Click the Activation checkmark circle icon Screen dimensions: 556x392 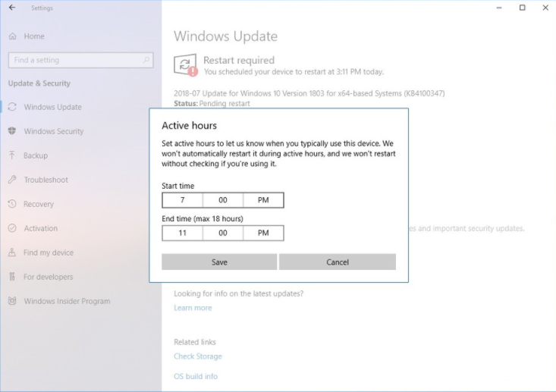coord(12,228)
